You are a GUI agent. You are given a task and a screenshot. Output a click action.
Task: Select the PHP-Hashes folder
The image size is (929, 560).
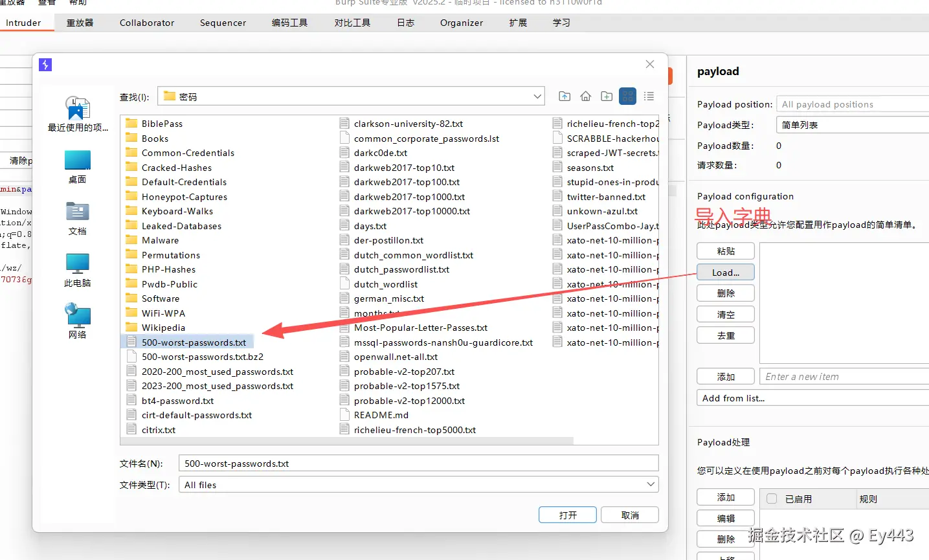[x=161, y=269]
